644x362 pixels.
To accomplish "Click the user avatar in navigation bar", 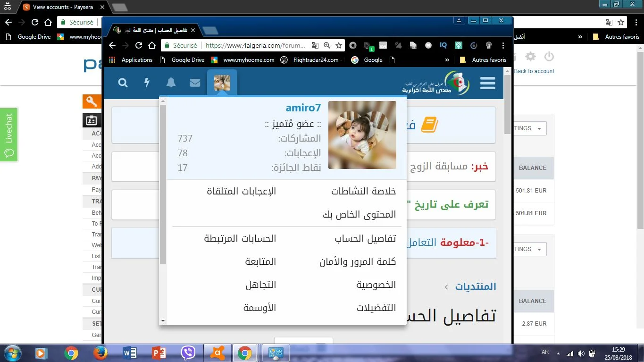I will coord(222,83).
